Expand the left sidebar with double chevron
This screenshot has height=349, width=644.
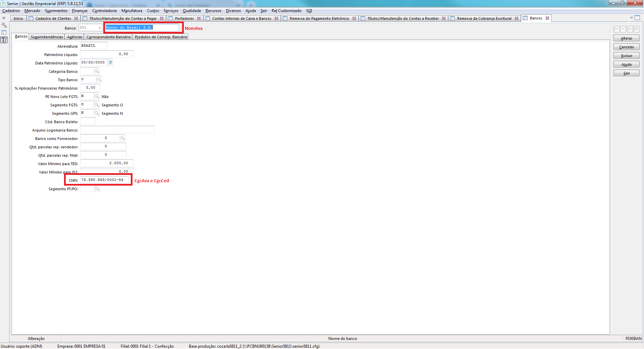[x=4, y=18]
